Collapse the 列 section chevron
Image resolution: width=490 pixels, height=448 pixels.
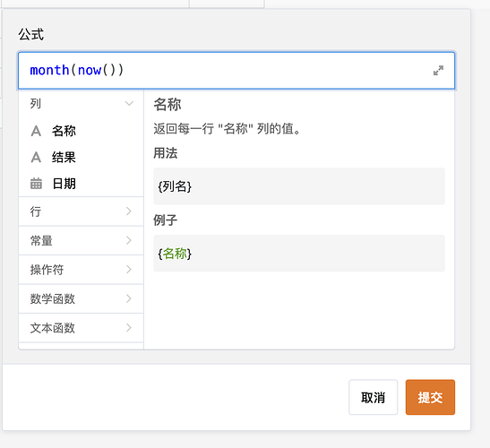tap(129, 103)
